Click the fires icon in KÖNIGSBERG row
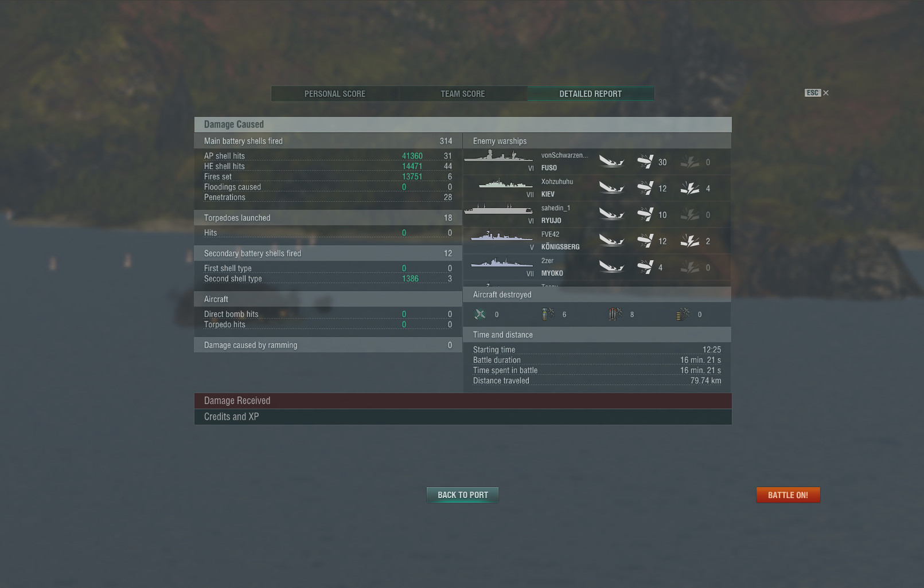This screenshot has height=588, width=924. coord(690,241)
